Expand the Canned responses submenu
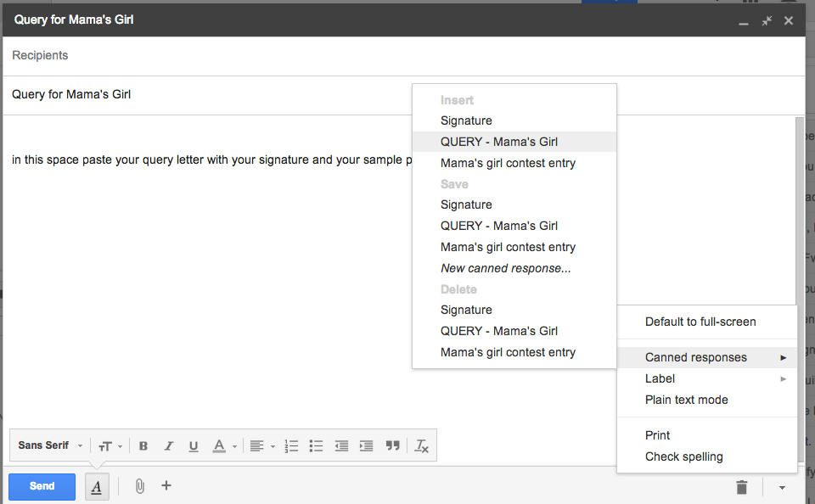The height and width of the screenshot is (504, 815). 707,357
